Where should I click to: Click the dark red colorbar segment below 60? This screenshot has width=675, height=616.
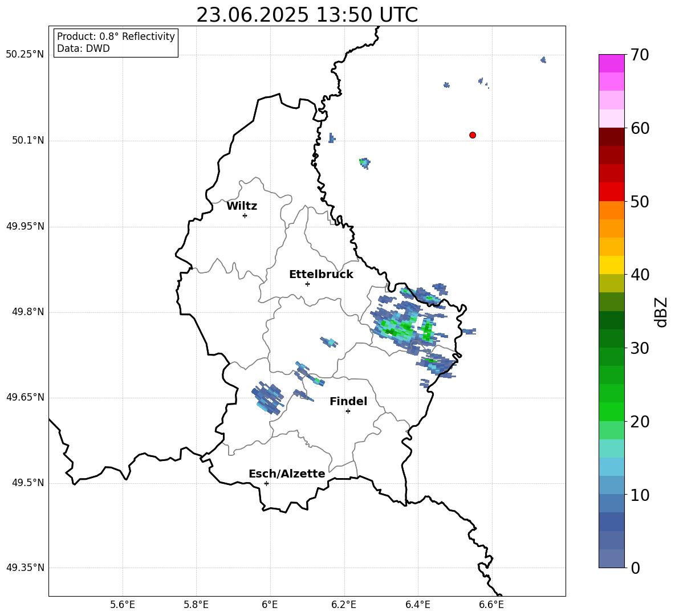pos(611,137)
